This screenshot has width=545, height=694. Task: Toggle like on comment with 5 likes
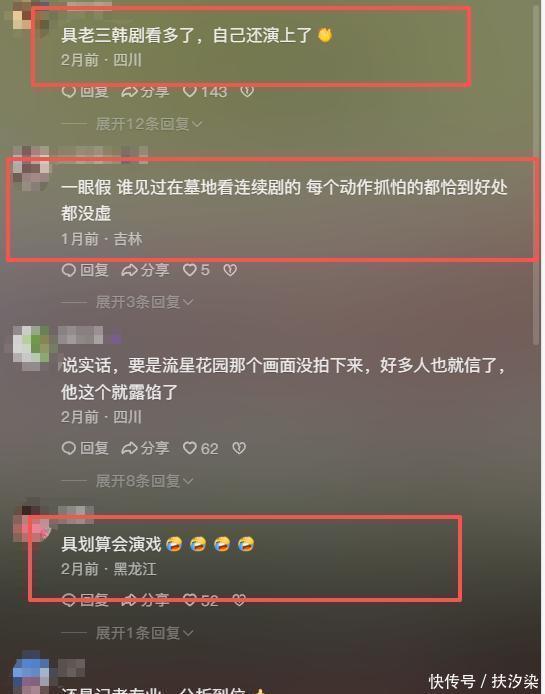[x=197, y=270]
